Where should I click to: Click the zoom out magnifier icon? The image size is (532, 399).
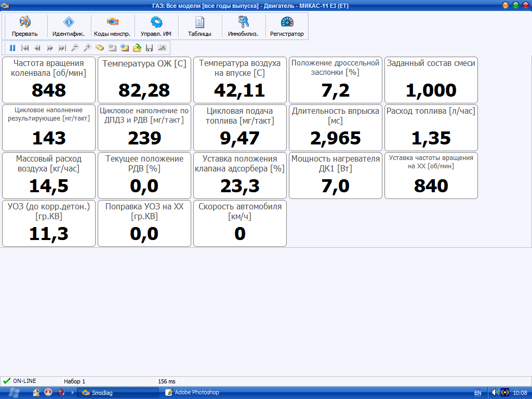(75, 48)
